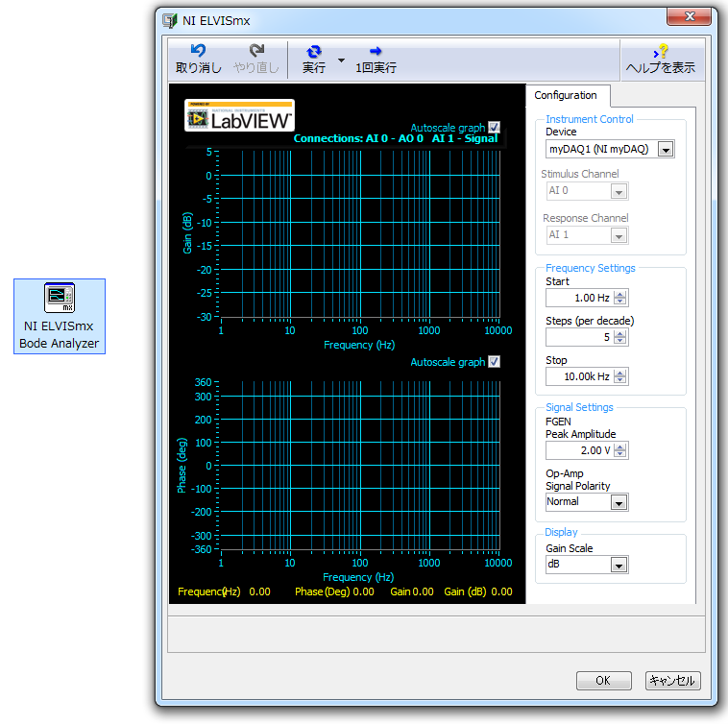Increment the Peak Amplitude stepper
The image size is (728, 724).
[x=620, y=446]
